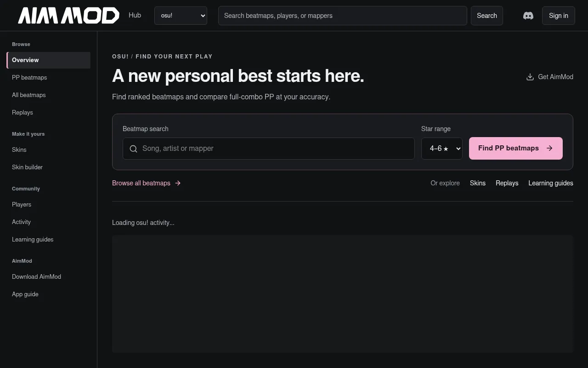Click the AimMod logo
Screen dimensions: 588x368
[x=69, y=16]
